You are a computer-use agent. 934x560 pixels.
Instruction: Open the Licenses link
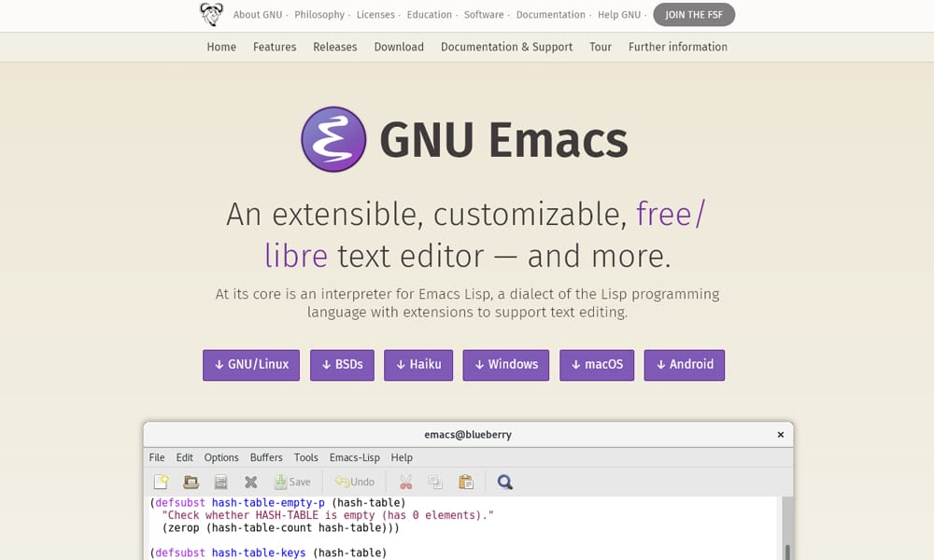point(375,14)
